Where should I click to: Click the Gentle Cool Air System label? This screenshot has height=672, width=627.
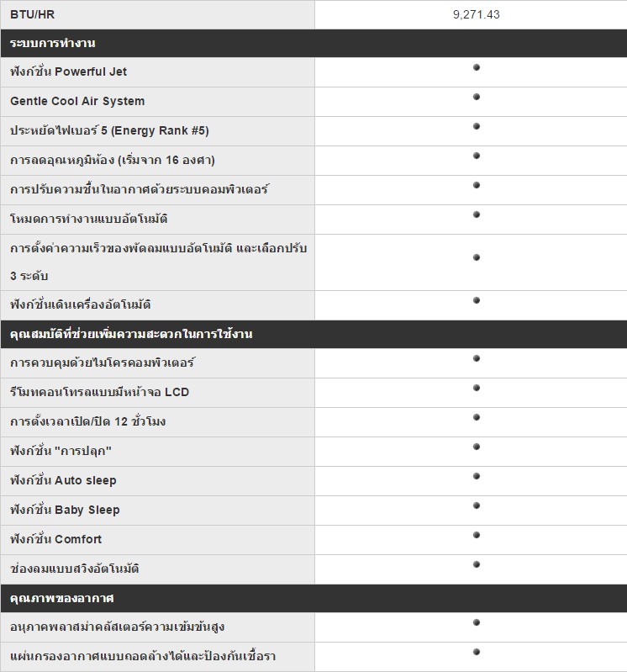(x=77, y=101)
